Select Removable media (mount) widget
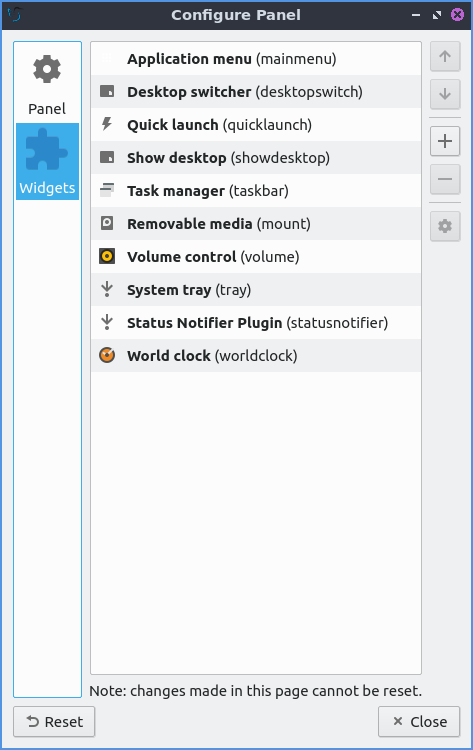This screenshot has height=750, width=473. (x=256, y=224)
